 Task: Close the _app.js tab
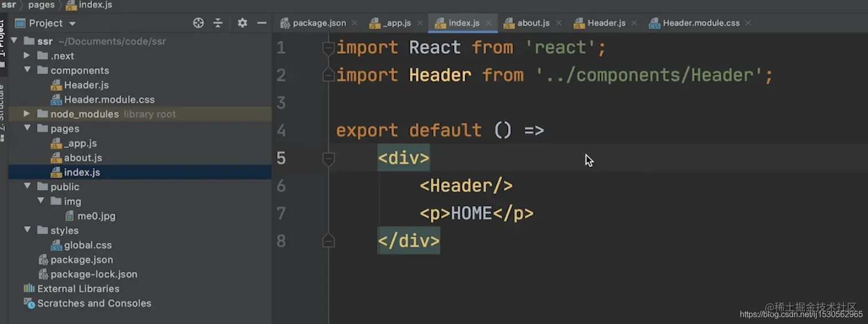(420, 23)
